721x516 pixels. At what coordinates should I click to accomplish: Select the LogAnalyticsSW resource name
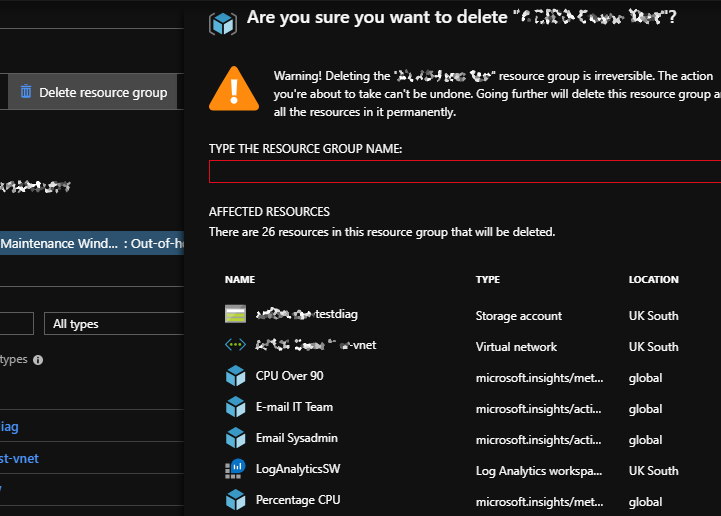click(298, 470)
